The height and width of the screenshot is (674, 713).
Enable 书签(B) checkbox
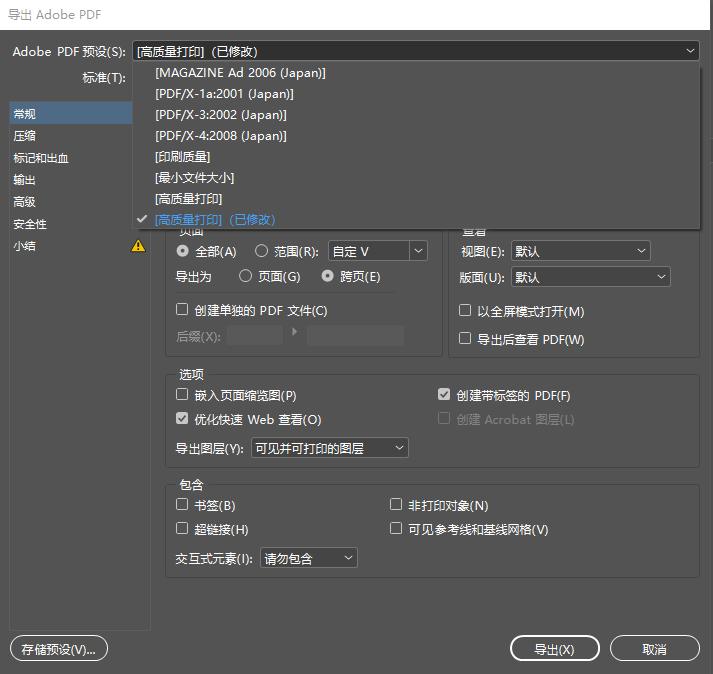[x=182, y=504]
